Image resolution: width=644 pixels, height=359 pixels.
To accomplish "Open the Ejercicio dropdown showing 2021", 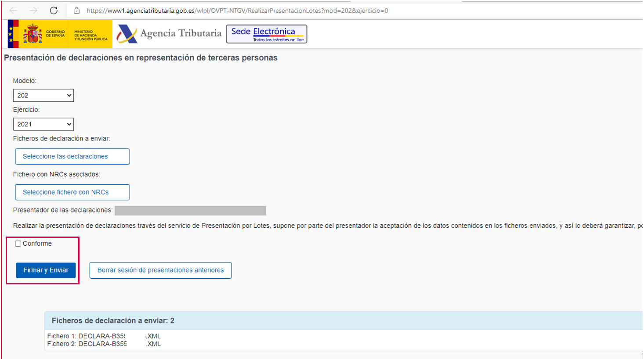I will coord(43,124).
